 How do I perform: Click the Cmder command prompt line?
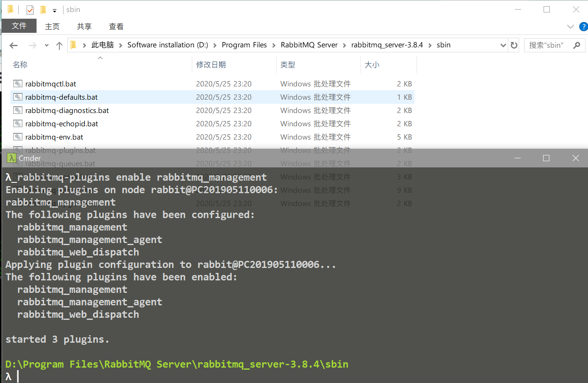point(295,376)
